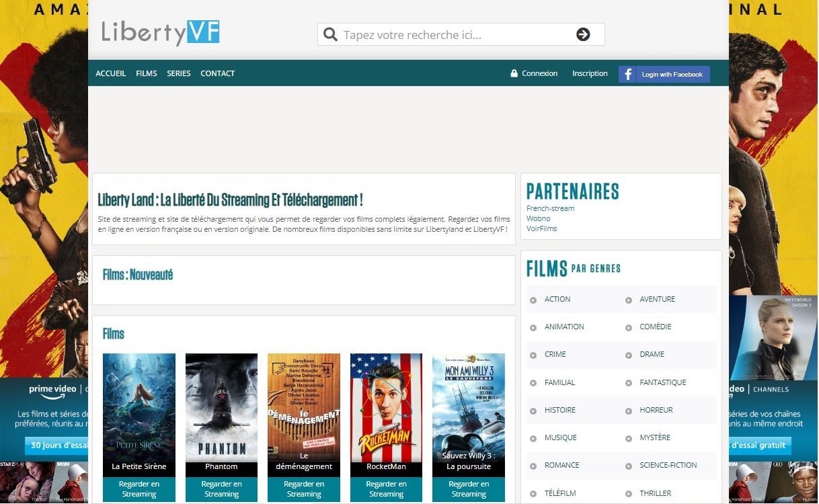Browse the Drame genre

click(652, 354)
